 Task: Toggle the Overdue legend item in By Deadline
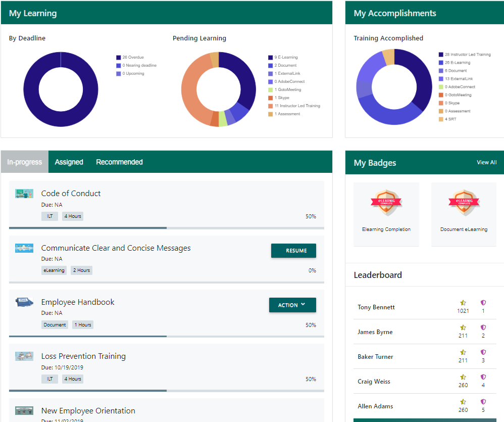(133, 58)
